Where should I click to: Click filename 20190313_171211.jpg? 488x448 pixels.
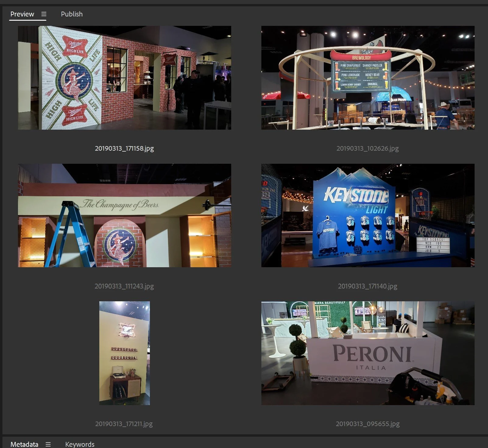(124, 424)
